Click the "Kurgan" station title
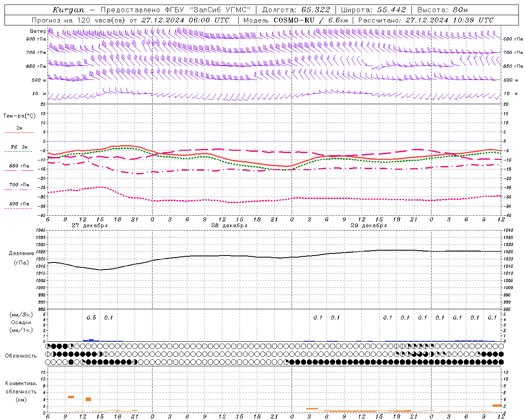Image resolution: width=525 pixels, height=420 pixels. pyautogui.click(x=68, y=10)
